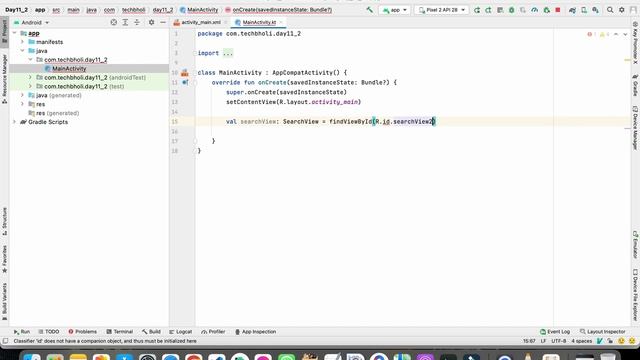
Task: Toggle the Emulator side panel
Action: (x=636, y=244)
